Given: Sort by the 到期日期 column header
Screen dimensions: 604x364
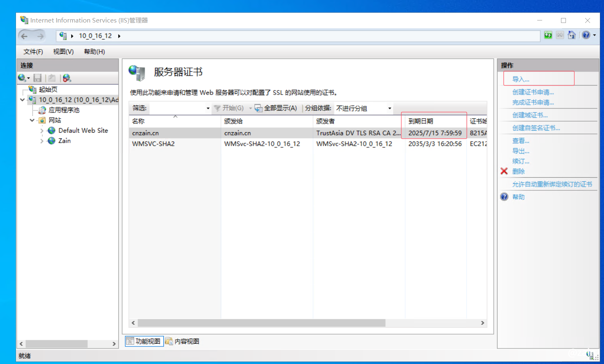Looking at the screenshot, I should (436, 121).
